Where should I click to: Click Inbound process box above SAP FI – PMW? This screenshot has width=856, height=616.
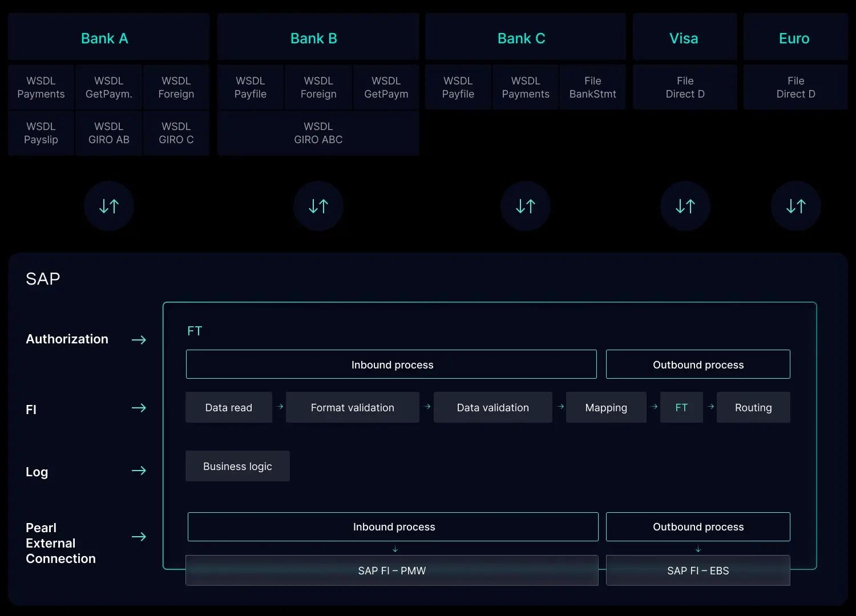point(393,526)
